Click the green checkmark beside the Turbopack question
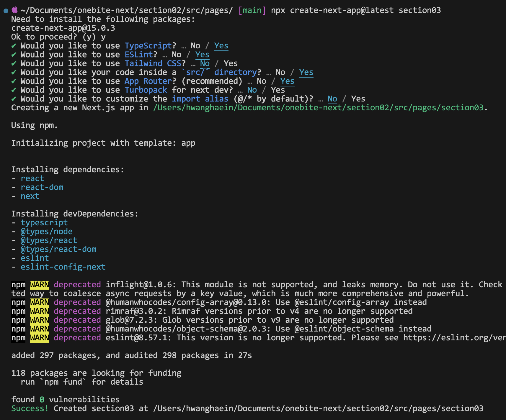506x420 pixels. coord(14,90)
